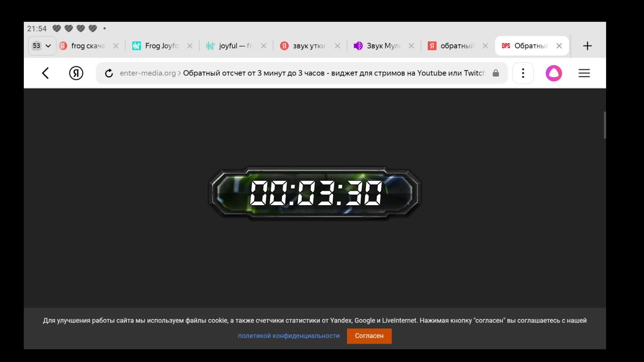Screen dimensions: 644x362
Task: Switch to the 'Frog Joyful' tab
Action: tap(161, 46)
